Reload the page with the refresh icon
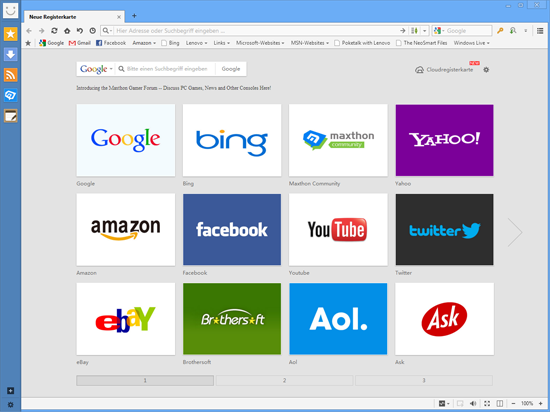This screenshot has width=550, height=412. (x=54, y=31)
